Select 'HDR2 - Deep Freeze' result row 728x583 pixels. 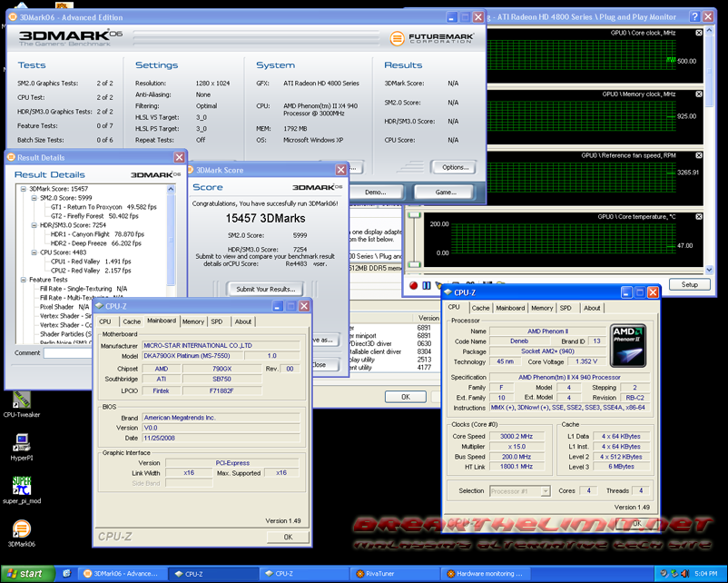tap(96, 243)
